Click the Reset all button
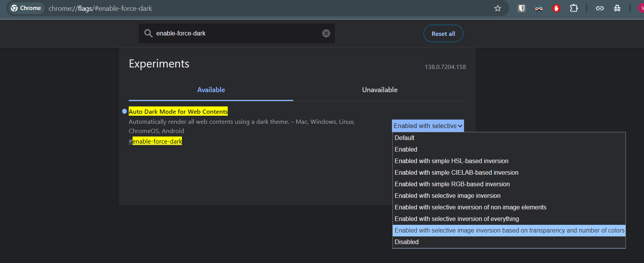The width and height of the screenshot is (644, 263). (443, 34)
